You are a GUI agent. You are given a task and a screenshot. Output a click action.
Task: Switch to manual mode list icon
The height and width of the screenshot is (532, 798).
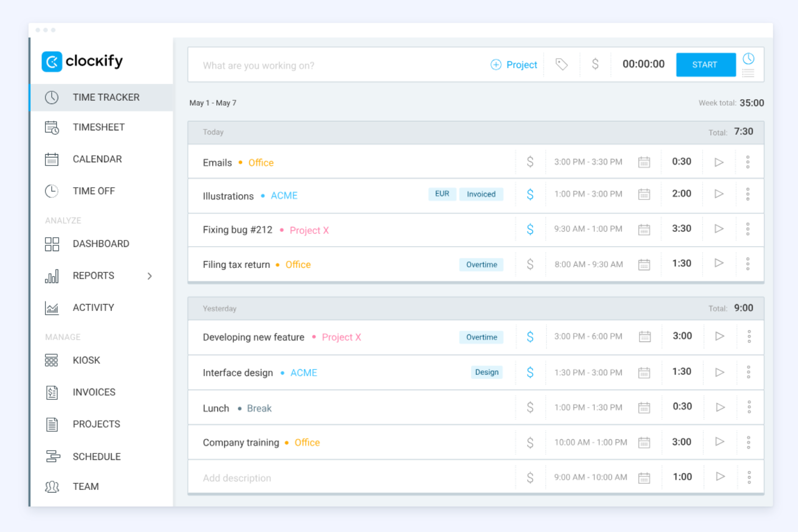[748, 73]
